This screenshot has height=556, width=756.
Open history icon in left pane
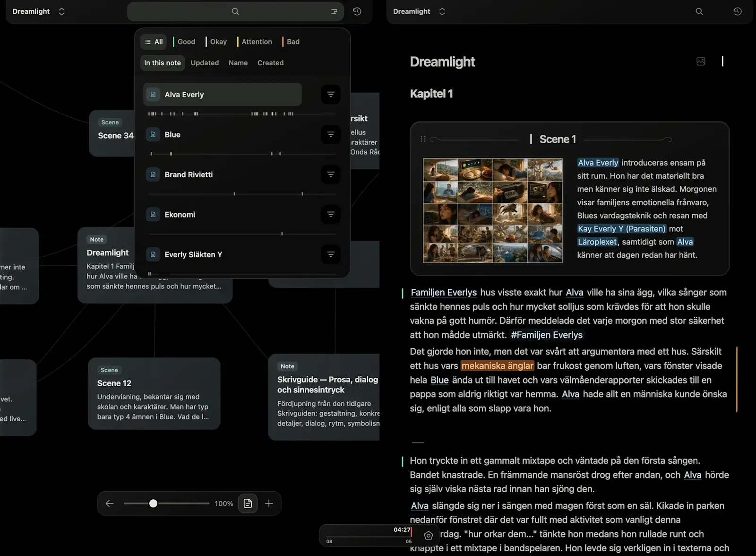357,11
